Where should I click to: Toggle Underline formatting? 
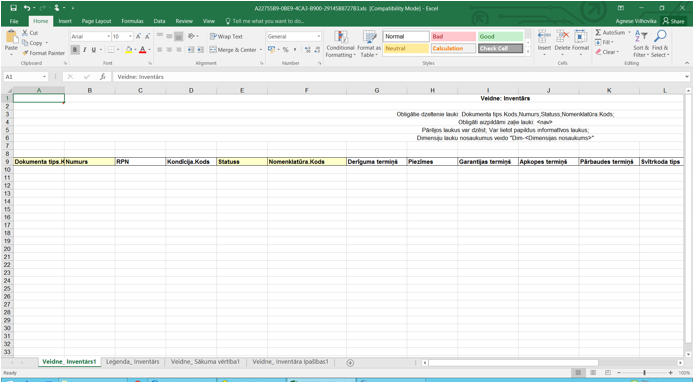[94, 50]
